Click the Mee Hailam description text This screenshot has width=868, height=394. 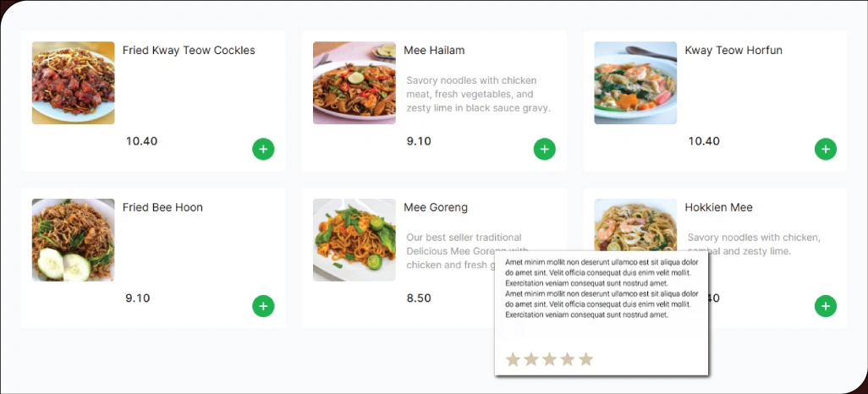(x=478, y=94)
